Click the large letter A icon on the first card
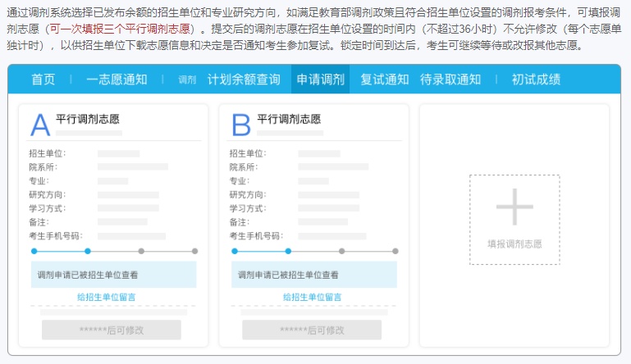This screenshot has width=631, height=364. 40,125
